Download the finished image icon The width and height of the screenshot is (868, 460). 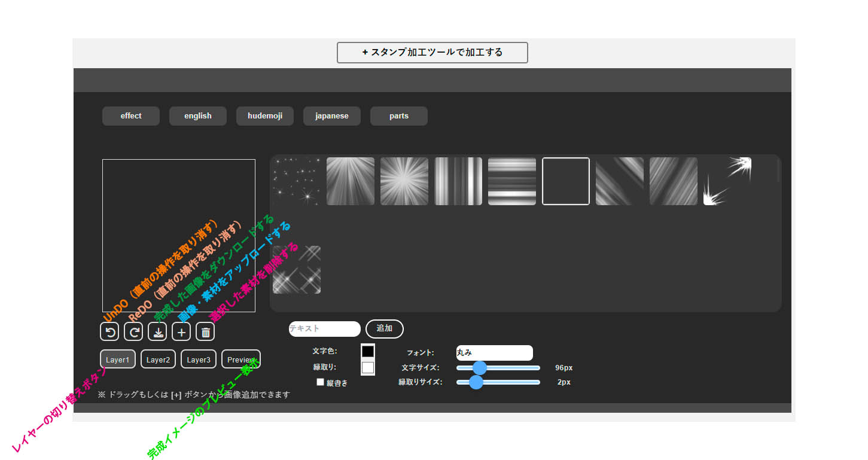[157, 331]
